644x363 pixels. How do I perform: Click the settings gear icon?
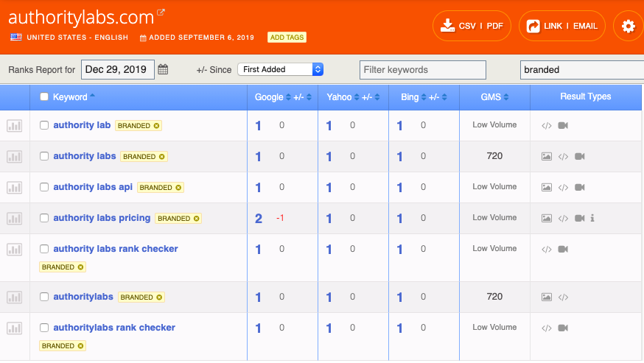pyautogui.click(x=628, y=27)
